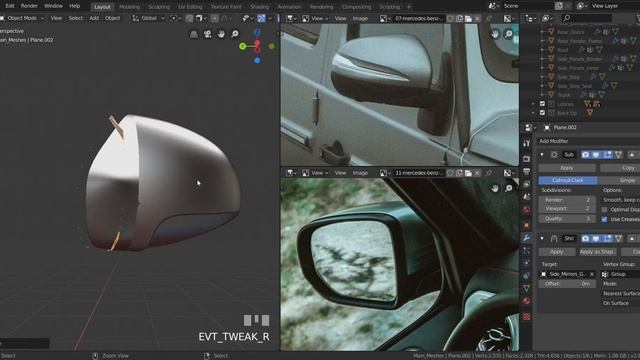Screen dimensions: 640x360
Task: Toggle on-cage display of Shrinkwrap modifier
Action: tap(618, 238)
